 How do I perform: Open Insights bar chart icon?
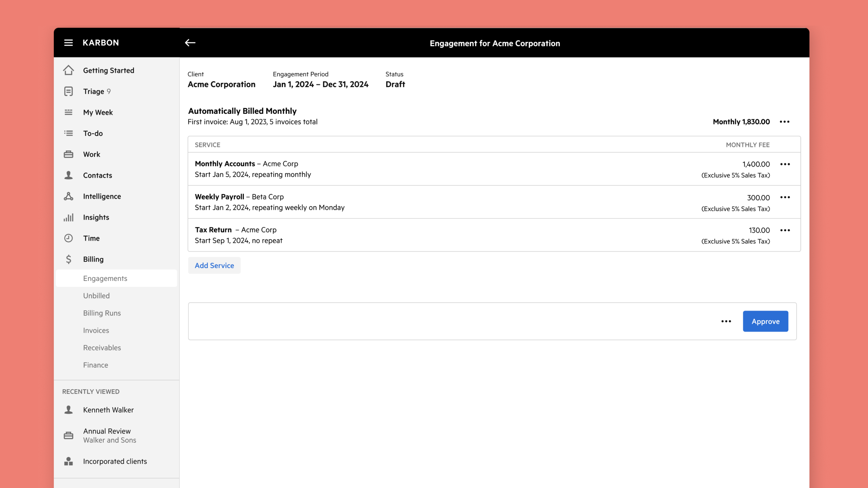[68, 217]
